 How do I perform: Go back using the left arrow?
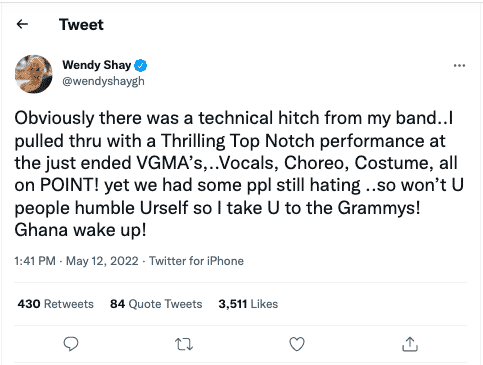22,24
